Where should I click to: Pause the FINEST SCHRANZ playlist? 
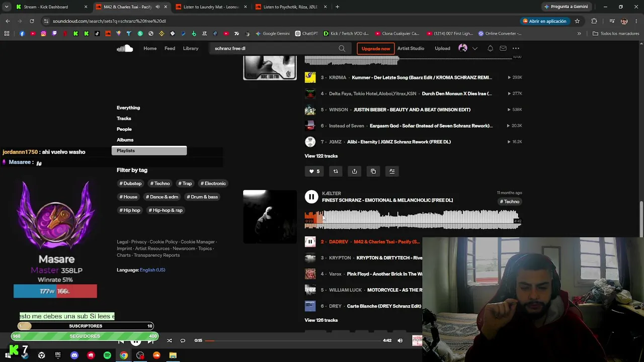click(x=311, y=197)
